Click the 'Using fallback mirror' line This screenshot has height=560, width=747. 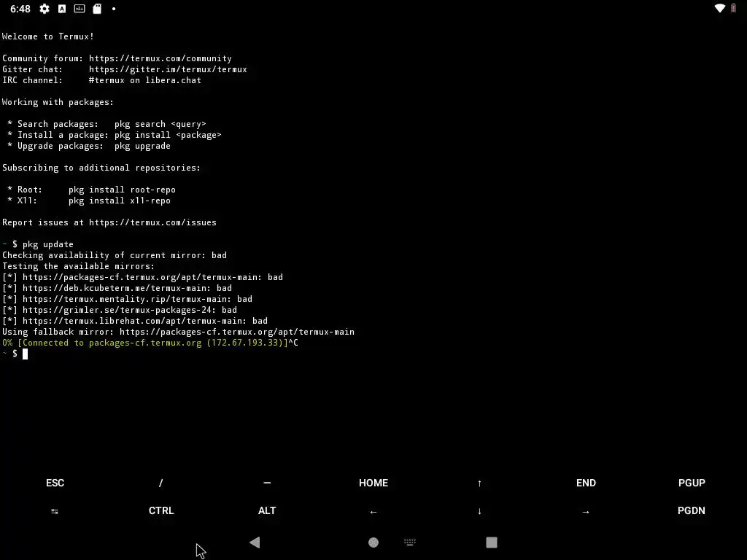178,332
